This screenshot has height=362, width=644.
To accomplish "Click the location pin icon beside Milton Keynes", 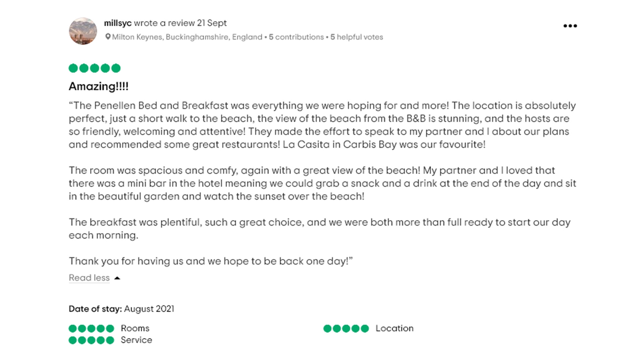I will [108, 37].
